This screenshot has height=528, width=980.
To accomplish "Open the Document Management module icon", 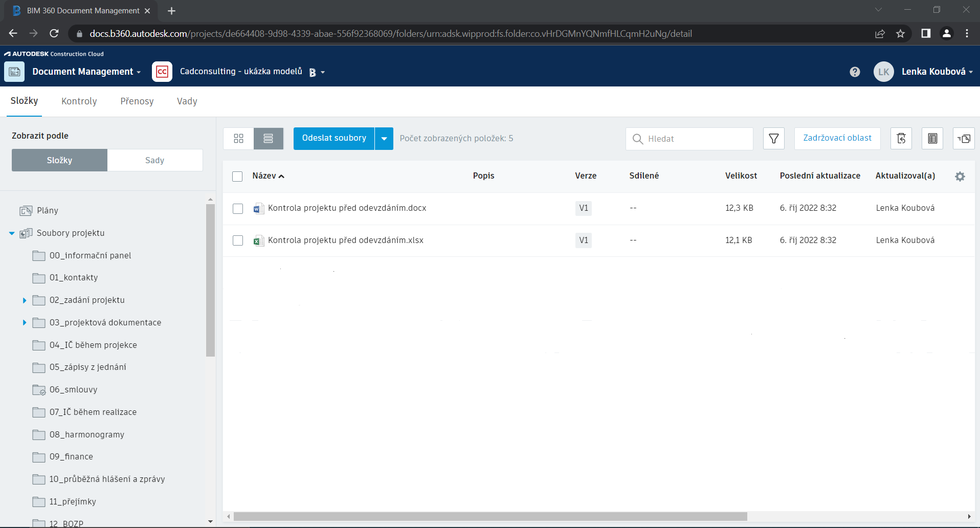I will point(14,72).
